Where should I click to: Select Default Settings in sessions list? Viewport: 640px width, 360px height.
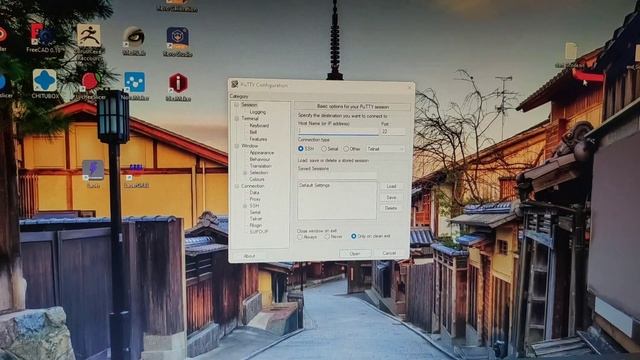point(314,185)
